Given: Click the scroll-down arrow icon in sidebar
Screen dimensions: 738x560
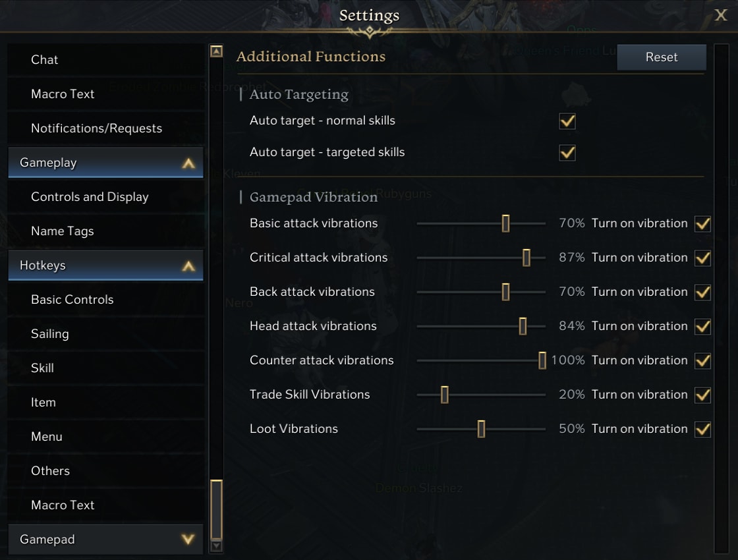Looking at the screenshot, I should [217, 546].
